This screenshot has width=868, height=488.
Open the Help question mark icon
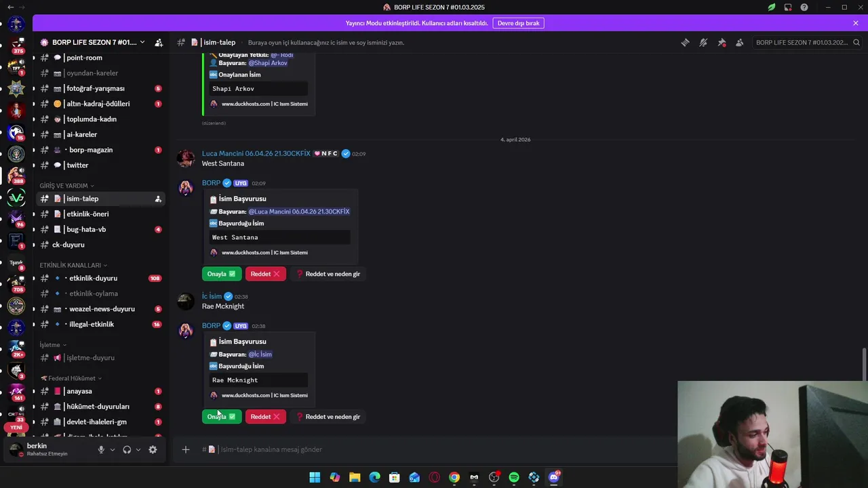tap(804, 7)
